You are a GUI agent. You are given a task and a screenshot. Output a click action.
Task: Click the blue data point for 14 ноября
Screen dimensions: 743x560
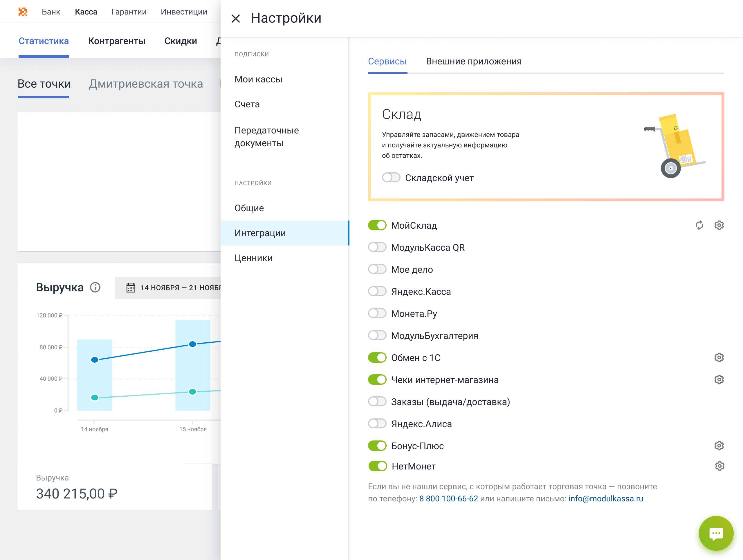coord(95,360)
